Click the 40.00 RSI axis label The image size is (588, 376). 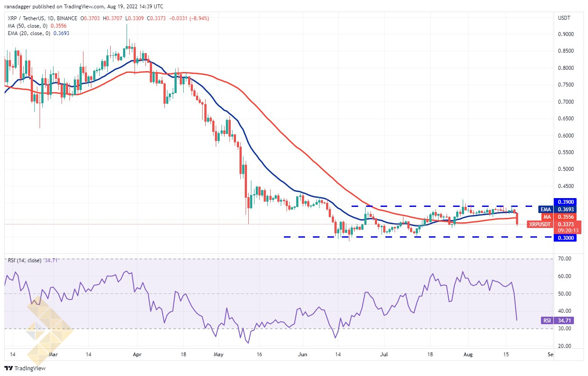(x=564, y=311)
